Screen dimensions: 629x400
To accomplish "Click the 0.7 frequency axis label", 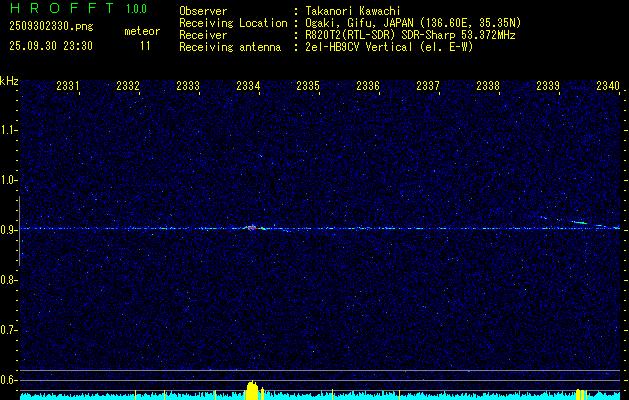I will coord(9,329).
